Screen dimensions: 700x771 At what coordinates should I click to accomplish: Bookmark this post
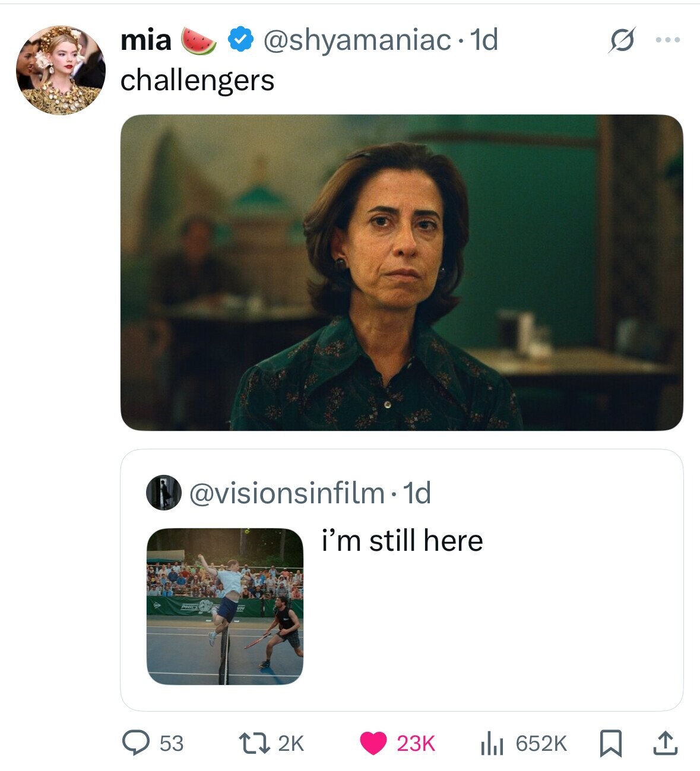610,743
